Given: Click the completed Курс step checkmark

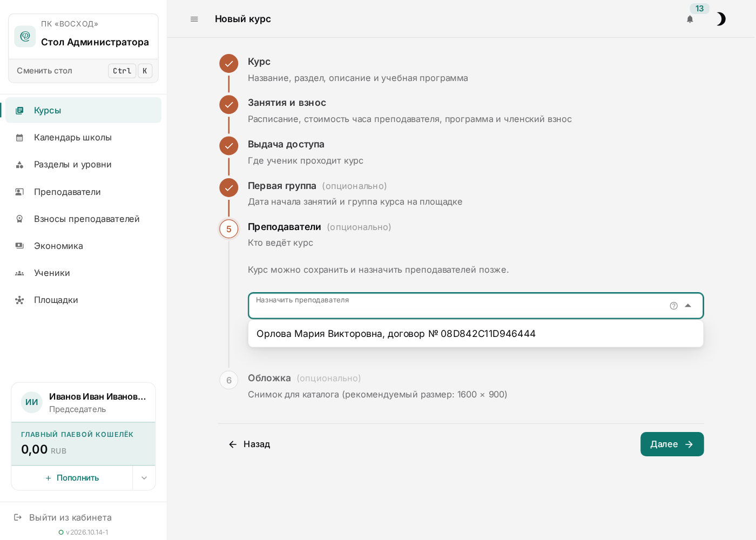Looking at the screenshot, I should (x=229, y=63).
